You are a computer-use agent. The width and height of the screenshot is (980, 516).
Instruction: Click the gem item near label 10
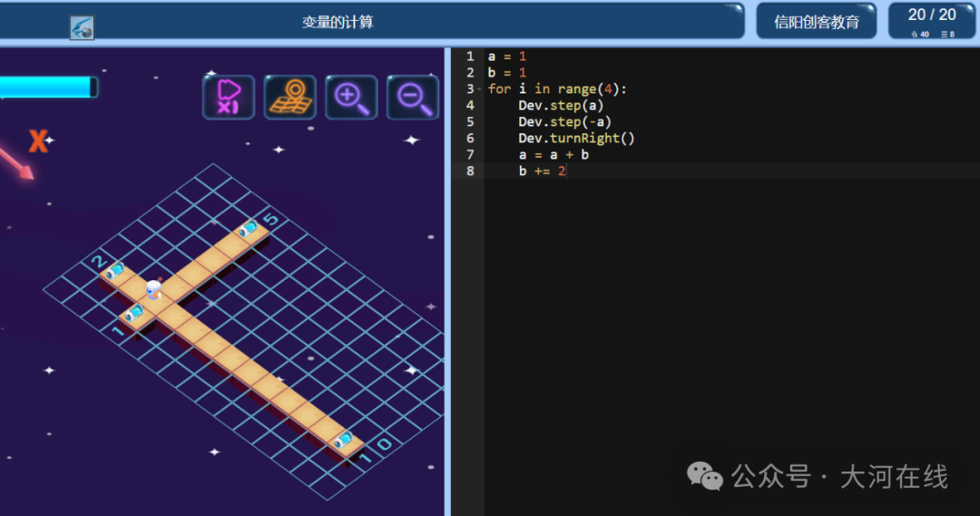pos(342,440)
